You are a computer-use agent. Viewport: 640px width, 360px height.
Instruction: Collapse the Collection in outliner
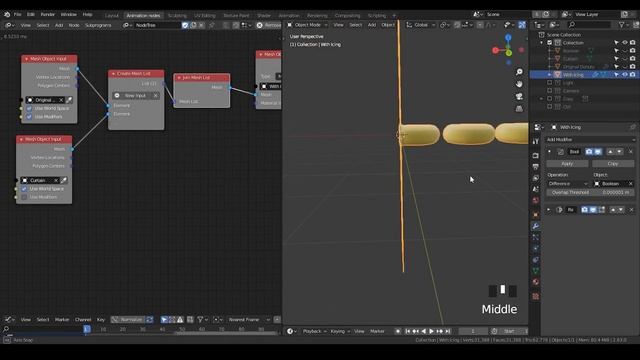(x=542, y=43)
